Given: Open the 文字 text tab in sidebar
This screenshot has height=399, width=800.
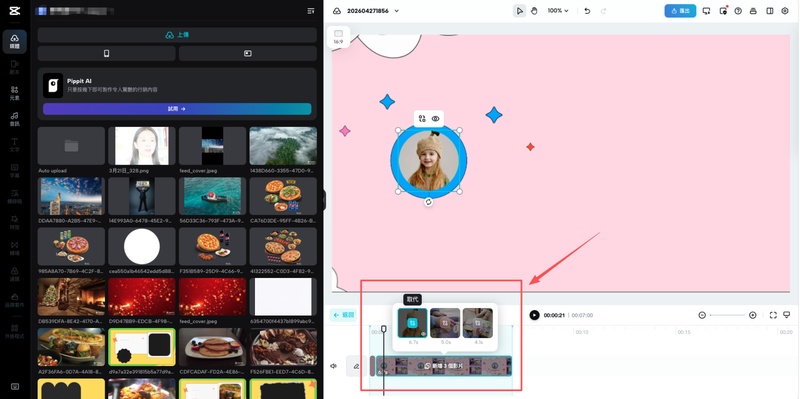Looking at the screenshot, I should tap(15, 145).
